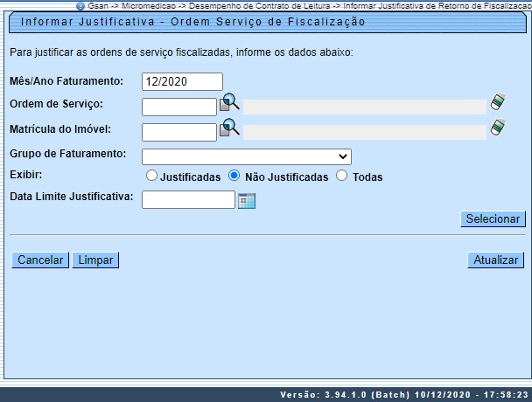Click the Limpar button

[95, 260]
